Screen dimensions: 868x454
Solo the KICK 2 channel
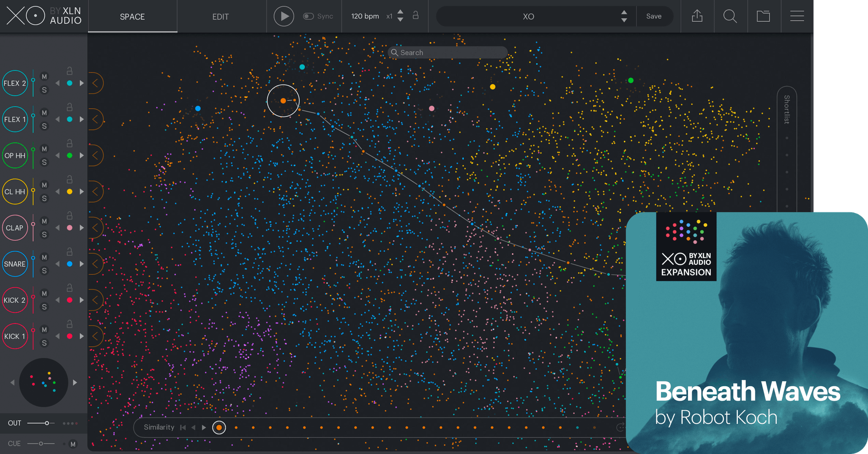[x=44, y=307]
